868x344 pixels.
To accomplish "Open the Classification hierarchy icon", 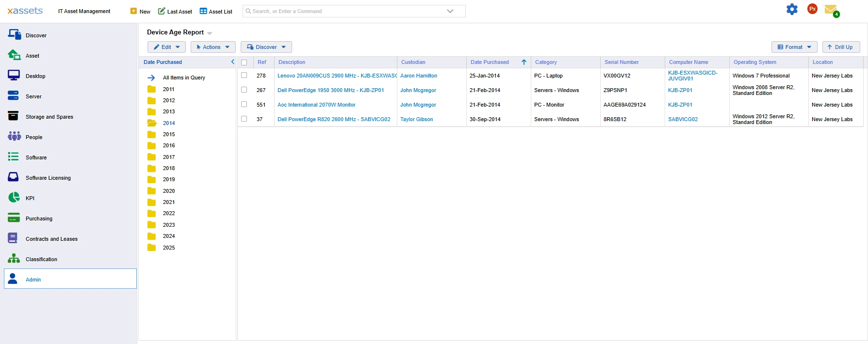I will pyautogui.click(x=14, y=259).
